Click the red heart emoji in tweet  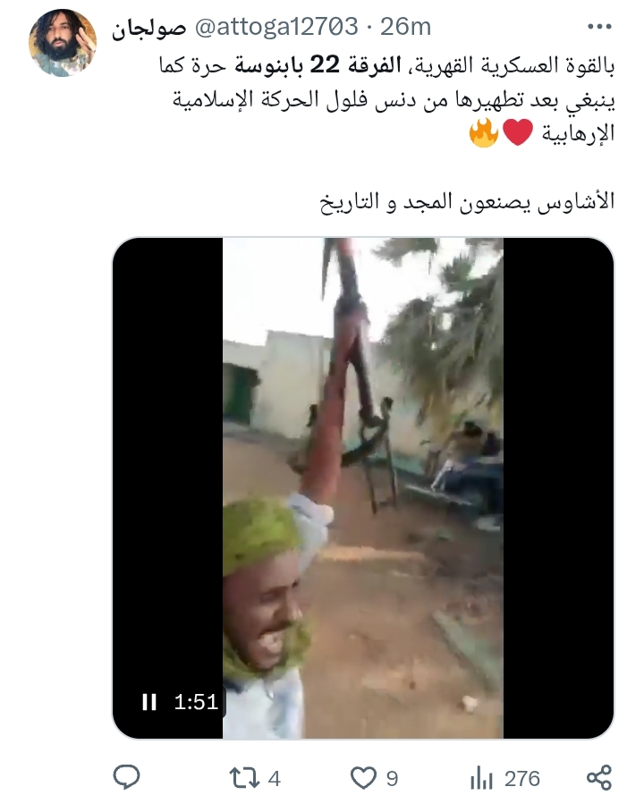tap(518, 132)
